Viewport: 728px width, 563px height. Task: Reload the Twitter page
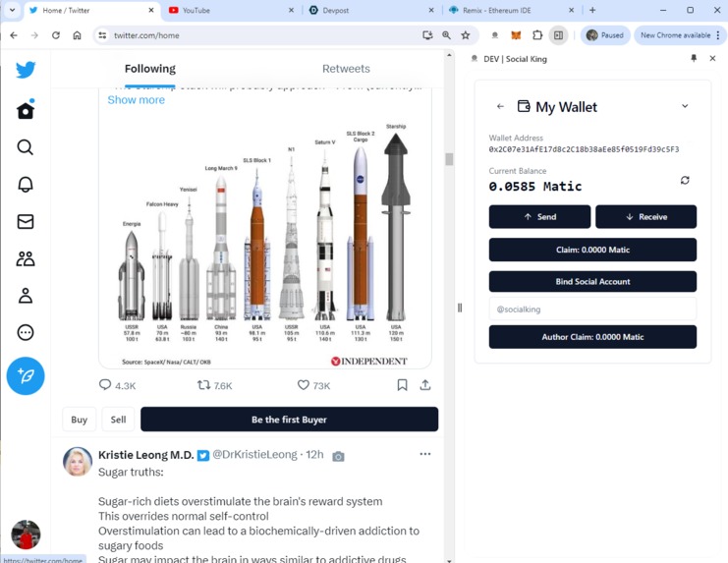tap(56, 35)
